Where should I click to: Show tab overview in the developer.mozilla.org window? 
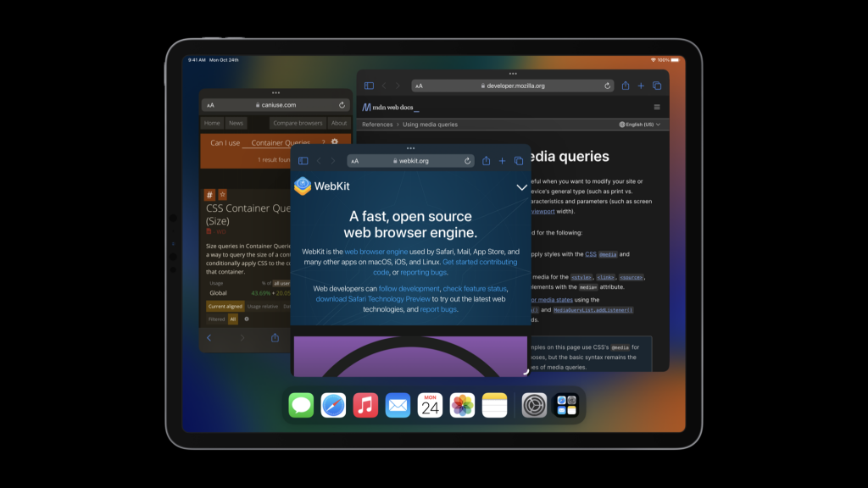tap(657, 86)
